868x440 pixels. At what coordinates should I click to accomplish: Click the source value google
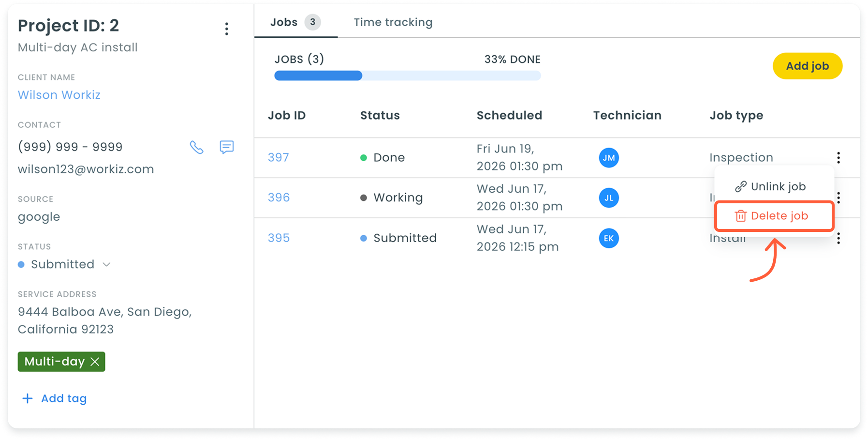[x=39, y=217]
